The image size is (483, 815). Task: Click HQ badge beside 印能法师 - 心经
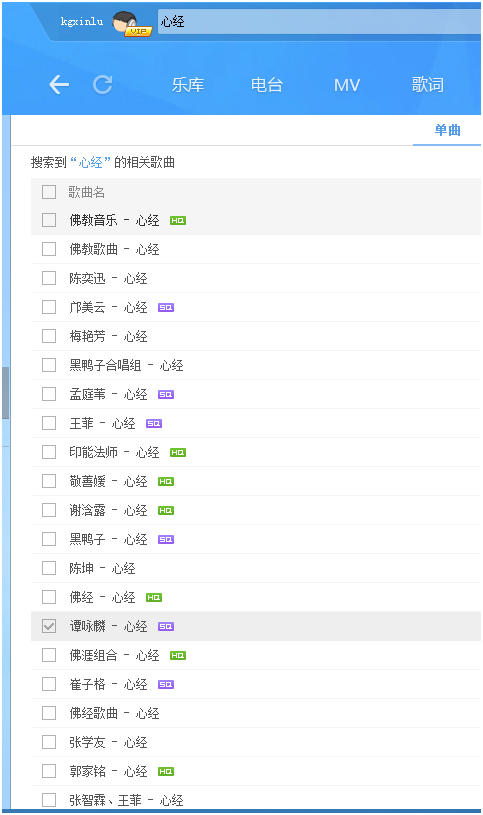tap(178, 453)
